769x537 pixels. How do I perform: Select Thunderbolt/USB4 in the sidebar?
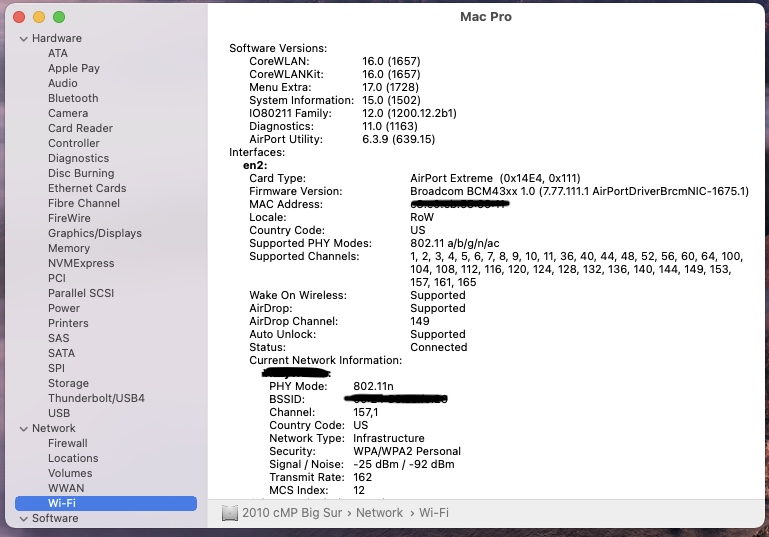(96, 398)
